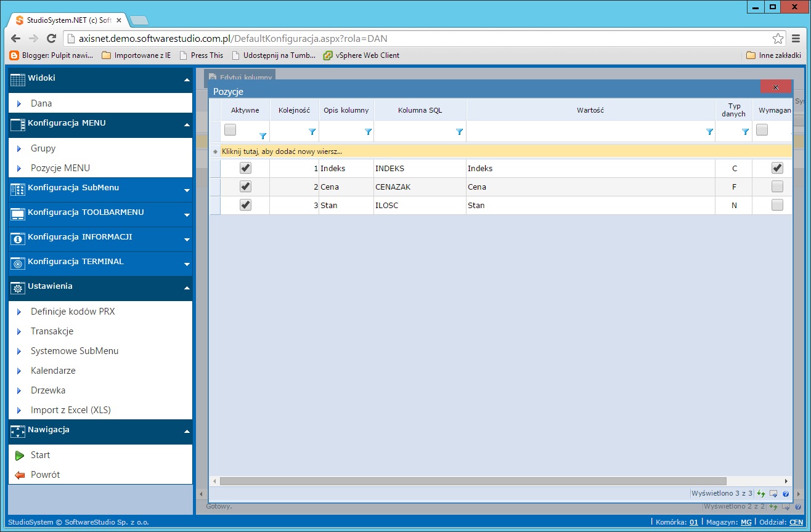
Task: Click the green Start arrow icon
Action: [20, 454]
